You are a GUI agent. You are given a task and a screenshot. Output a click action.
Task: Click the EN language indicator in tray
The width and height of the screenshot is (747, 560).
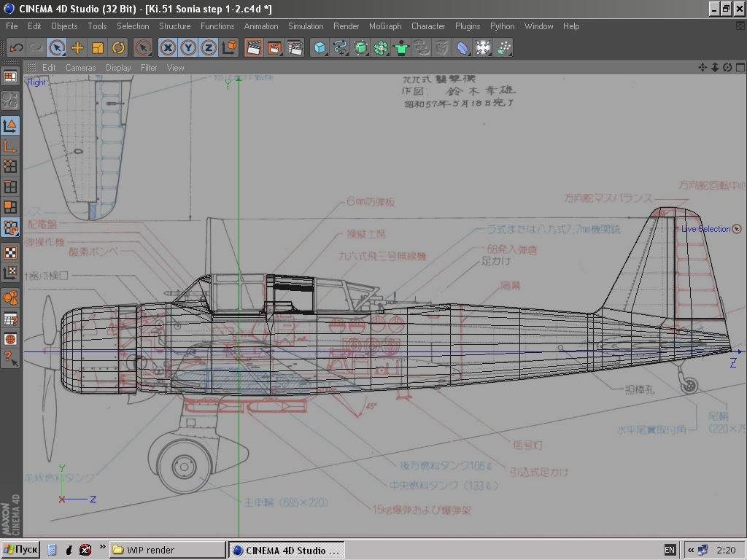coord(670,550)
